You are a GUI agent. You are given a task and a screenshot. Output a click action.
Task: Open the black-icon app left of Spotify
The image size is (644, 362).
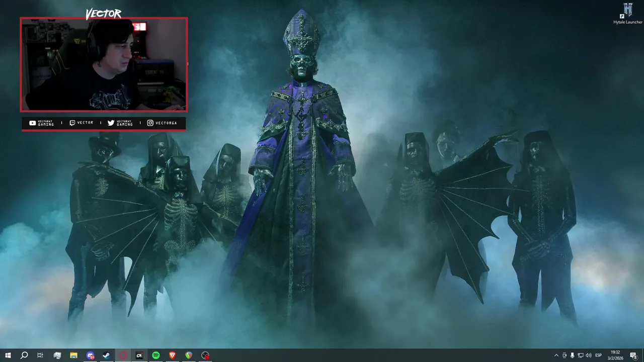pyautogui.click(x=139, y=355)
